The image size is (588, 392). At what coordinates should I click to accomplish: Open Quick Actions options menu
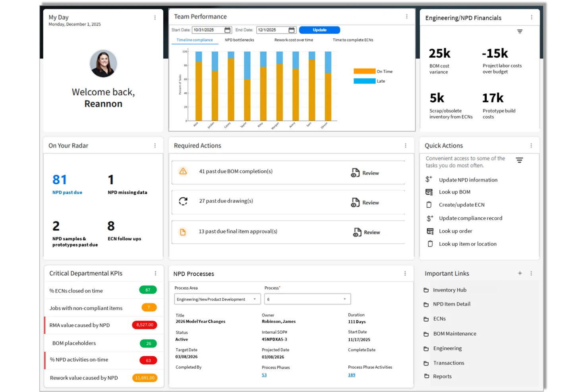[531, 146]
